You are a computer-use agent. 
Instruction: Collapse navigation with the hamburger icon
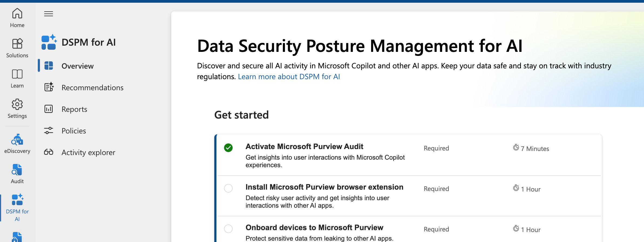tap(49, 14)
